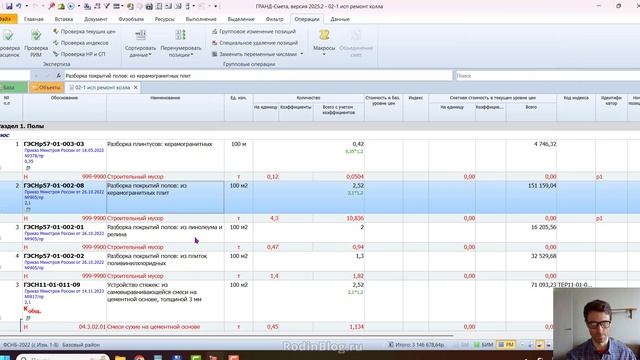Open the База tab

[13, 87]
